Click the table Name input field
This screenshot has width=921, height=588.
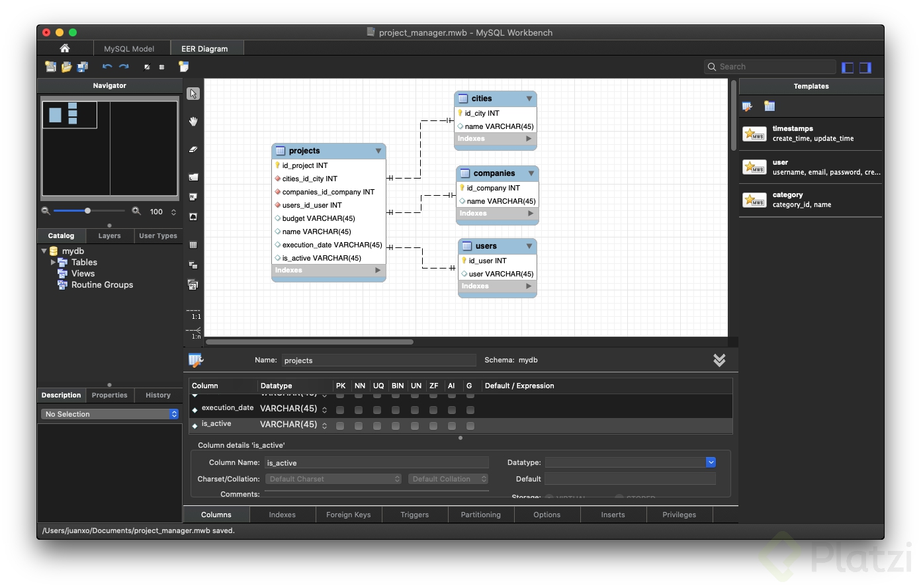[379, 360]
